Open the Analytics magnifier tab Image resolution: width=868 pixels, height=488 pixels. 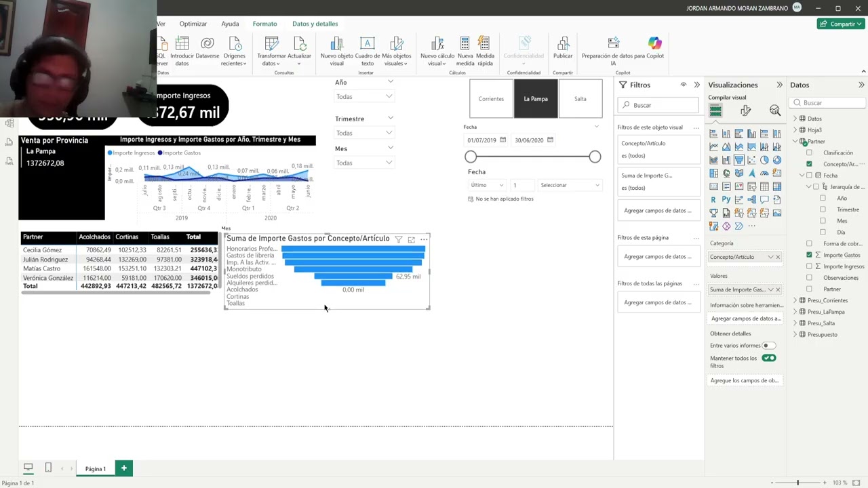[775, 111]
